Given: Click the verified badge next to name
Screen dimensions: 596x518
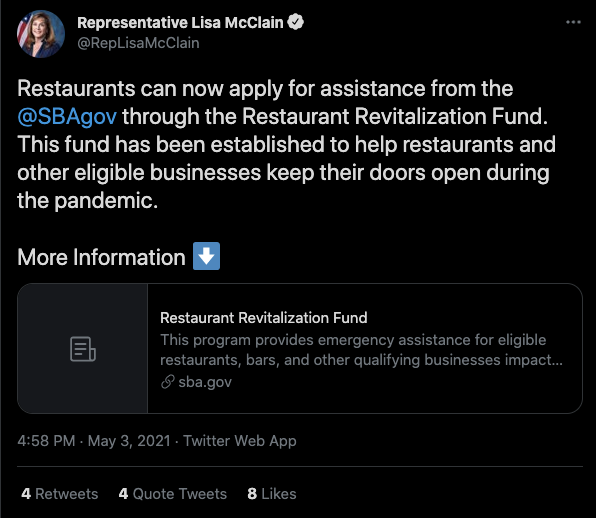Looking at the screenshot, I should coord(295,22).
